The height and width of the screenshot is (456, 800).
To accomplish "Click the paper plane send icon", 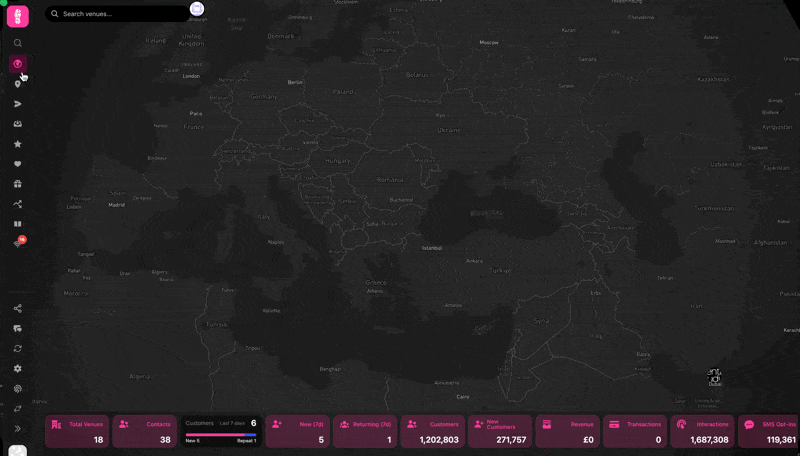I will (18, 104).
